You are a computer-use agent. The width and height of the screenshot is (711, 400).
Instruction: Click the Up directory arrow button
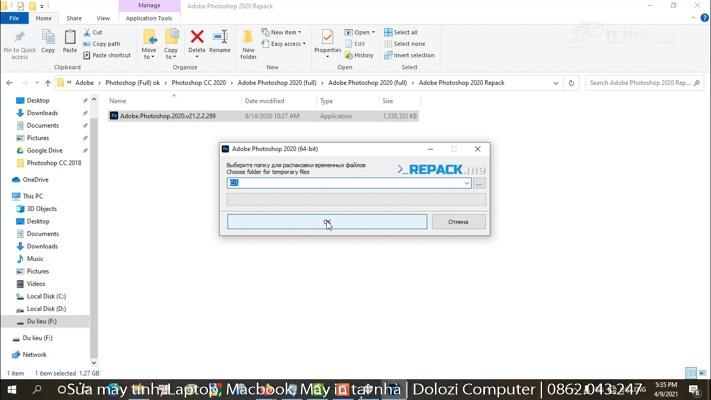pyautogui.click(x=47, y=83)
